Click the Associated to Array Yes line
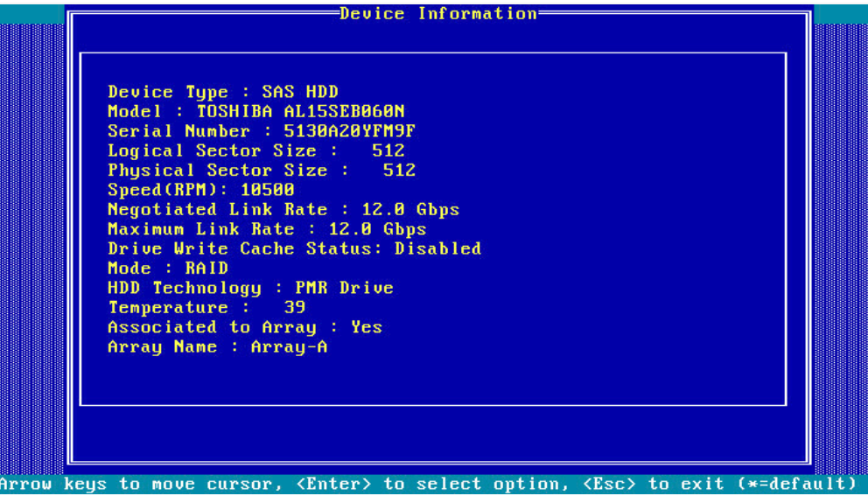Screen dimensions: 868x496 244,327
